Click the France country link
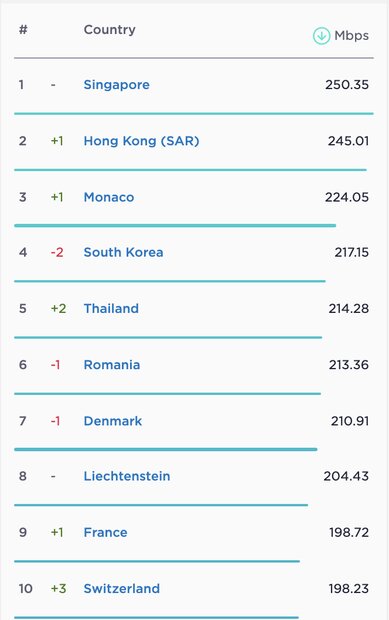 click(106, 532)
